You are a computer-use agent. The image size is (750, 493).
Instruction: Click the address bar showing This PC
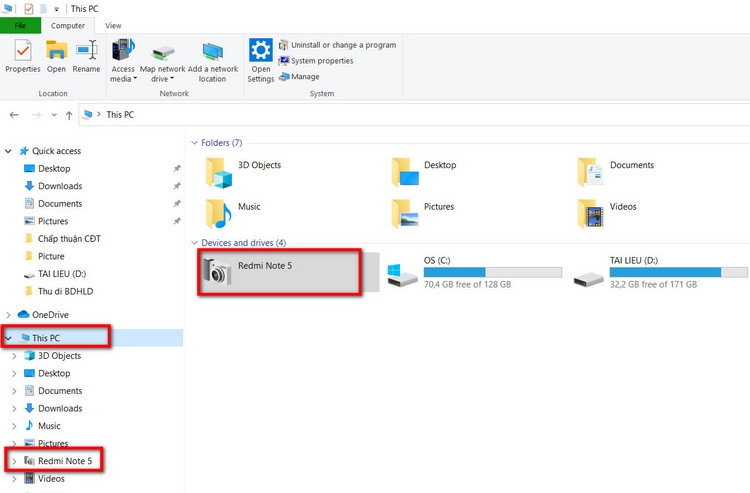point(414,115)
